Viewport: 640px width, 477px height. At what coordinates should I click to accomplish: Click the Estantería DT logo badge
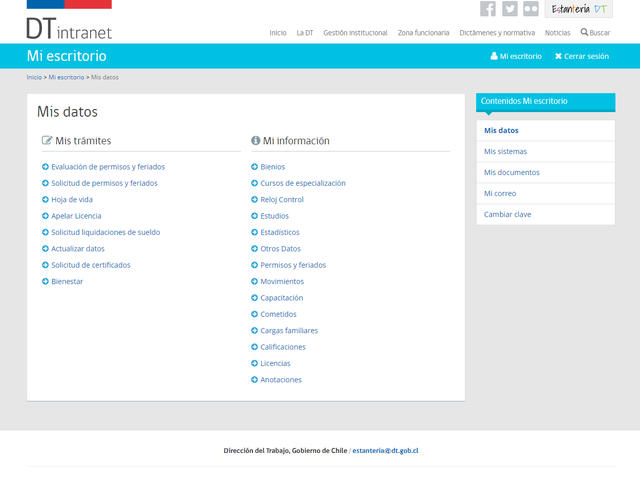coord(579,9)
